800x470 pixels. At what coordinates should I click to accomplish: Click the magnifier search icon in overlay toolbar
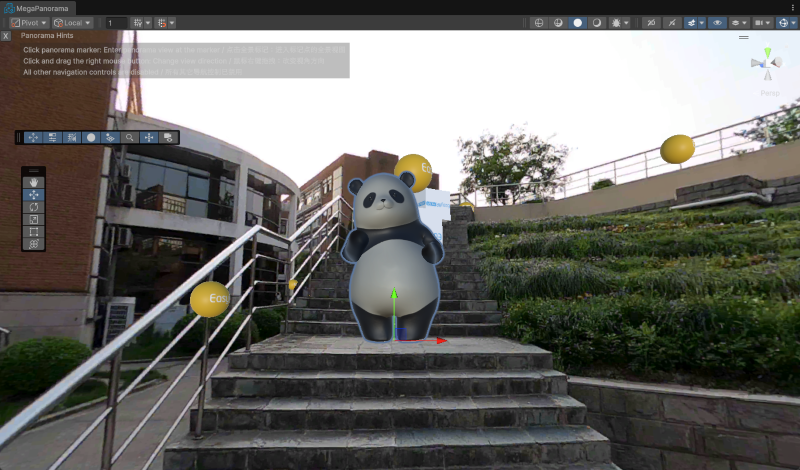click(x=130, y=137)
